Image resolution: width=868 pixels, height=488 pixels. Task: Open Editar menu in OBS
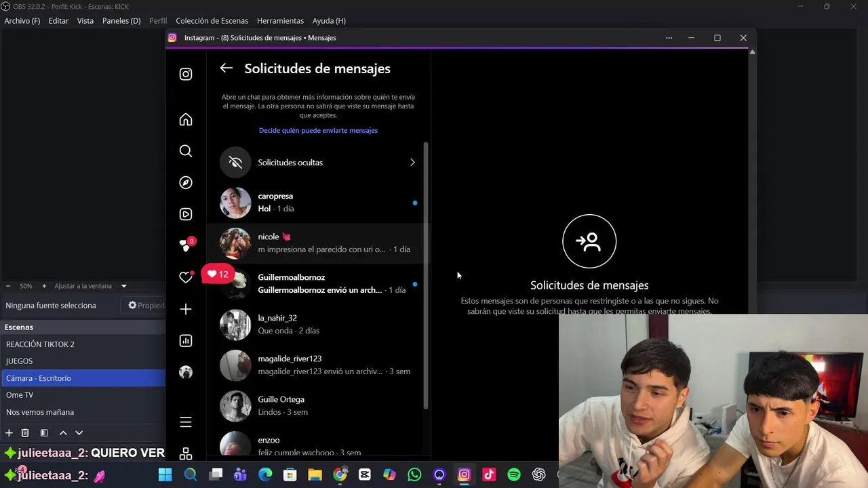[58, 21]
